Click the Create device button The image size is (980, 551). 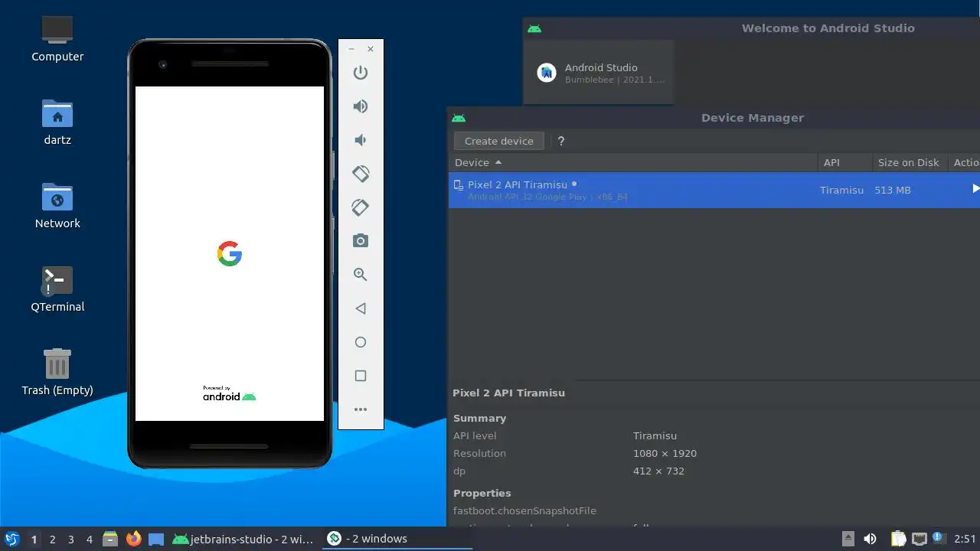point(499,141)
